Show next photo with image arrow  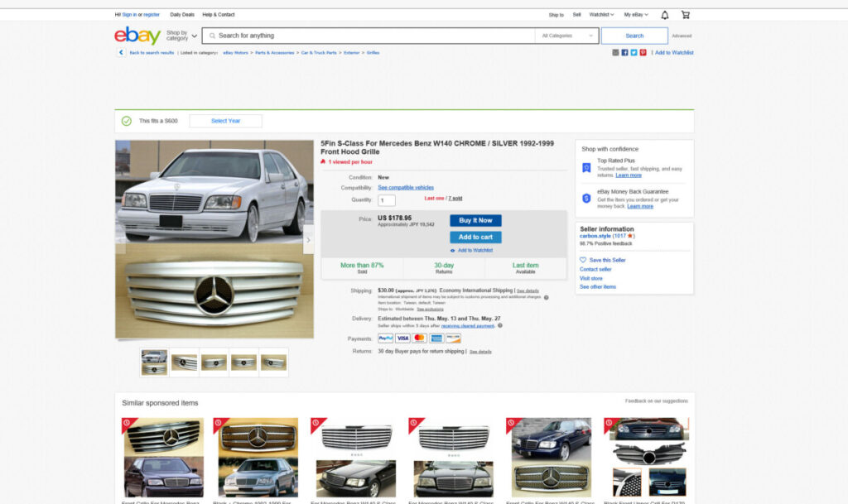tap(308, 240)
